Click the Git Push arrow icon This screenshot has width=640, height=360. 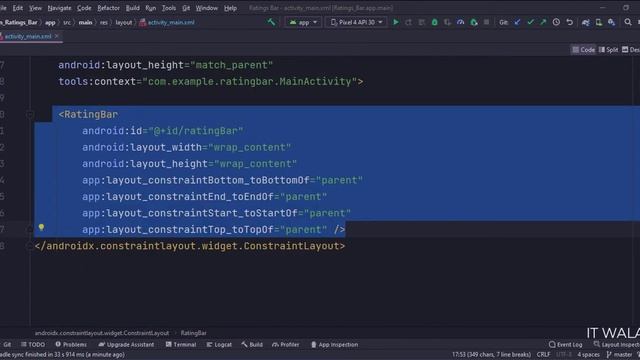[x=543, y=22]
